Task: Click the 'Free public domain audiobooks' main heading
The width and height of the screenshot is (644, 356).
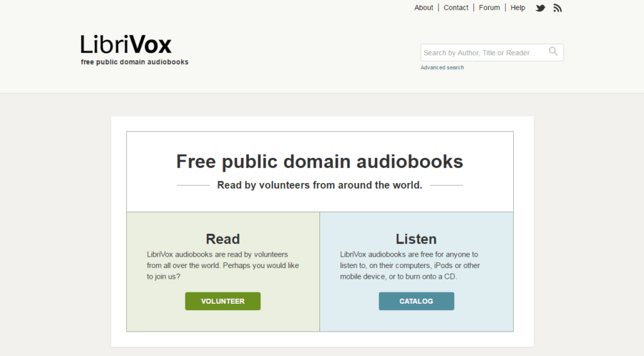Action: [x=319, y=162]
